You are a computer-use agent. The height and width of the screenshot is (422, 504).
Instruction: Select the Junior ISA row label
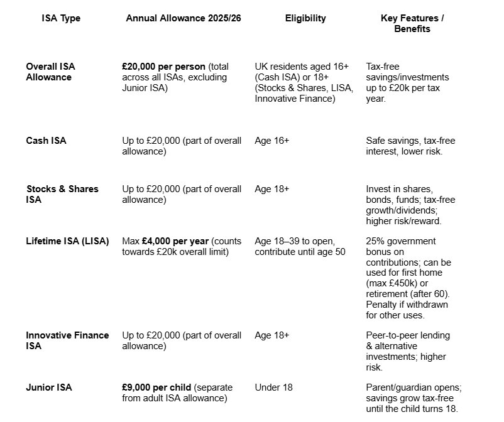49,387
